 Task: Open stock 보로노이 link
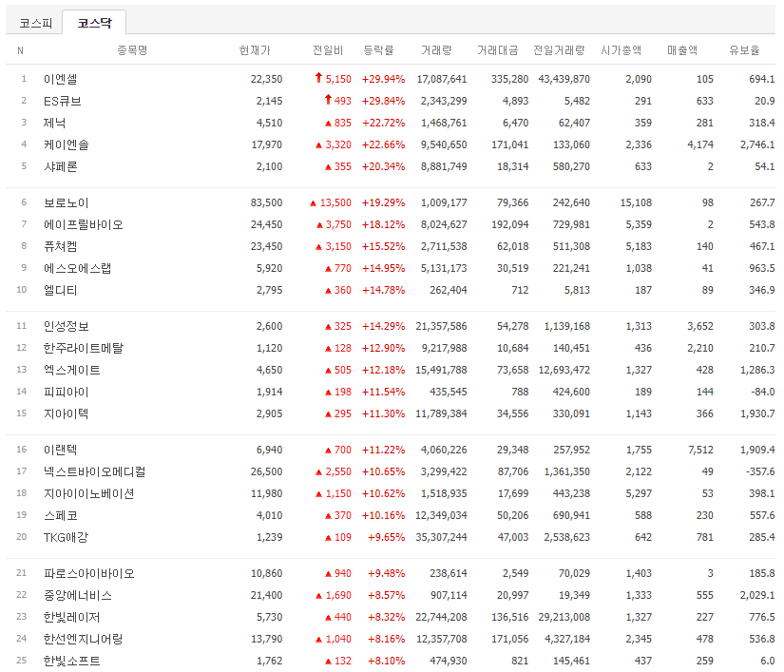coord(66,202)
